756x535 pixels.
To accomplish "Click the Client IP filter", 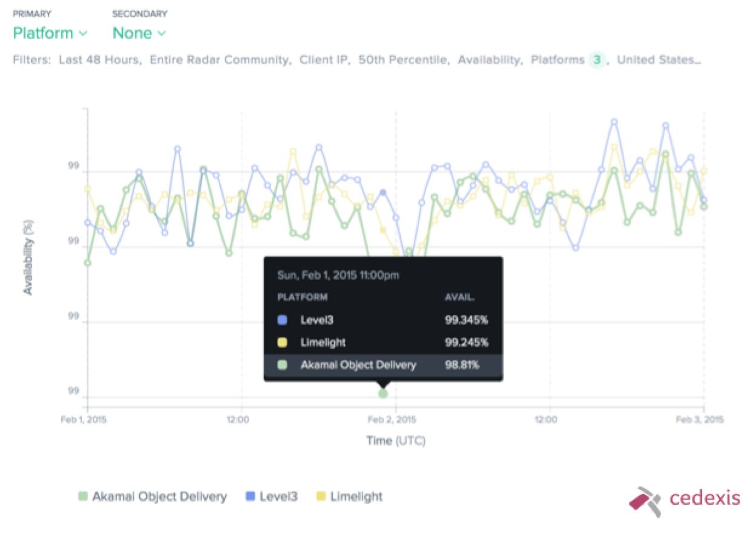I will (324, 60).
